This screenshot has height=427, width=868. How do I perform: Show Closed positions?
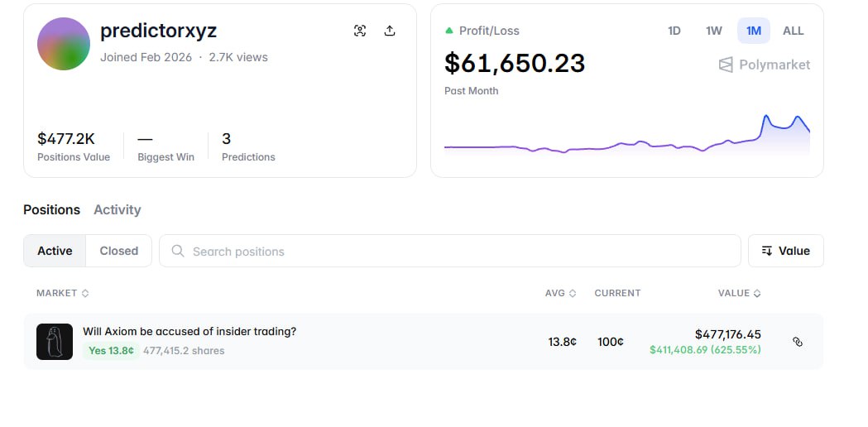tap(119, 251)
